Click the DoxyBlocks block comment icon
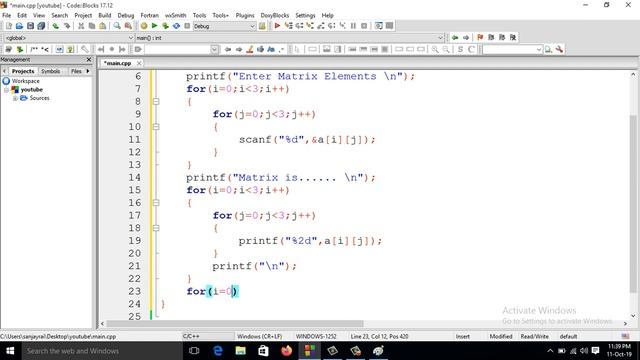The height and width of the screenshot is (360, 640). pos(34,49)
